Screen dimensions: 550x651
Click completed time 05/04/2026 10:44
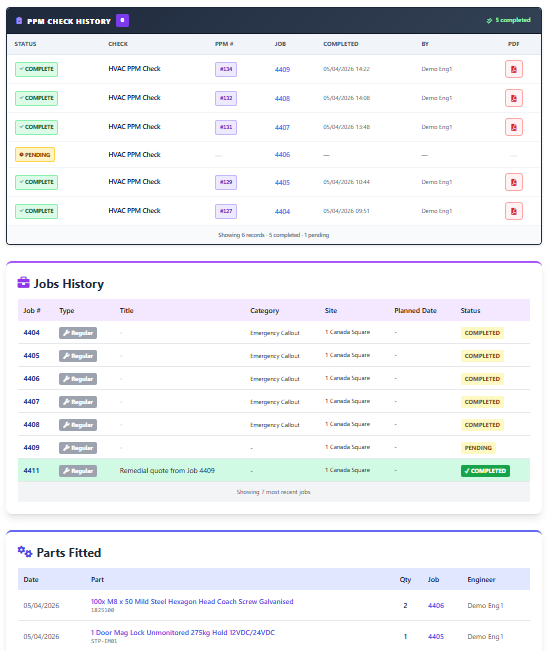tap(346, 182)
